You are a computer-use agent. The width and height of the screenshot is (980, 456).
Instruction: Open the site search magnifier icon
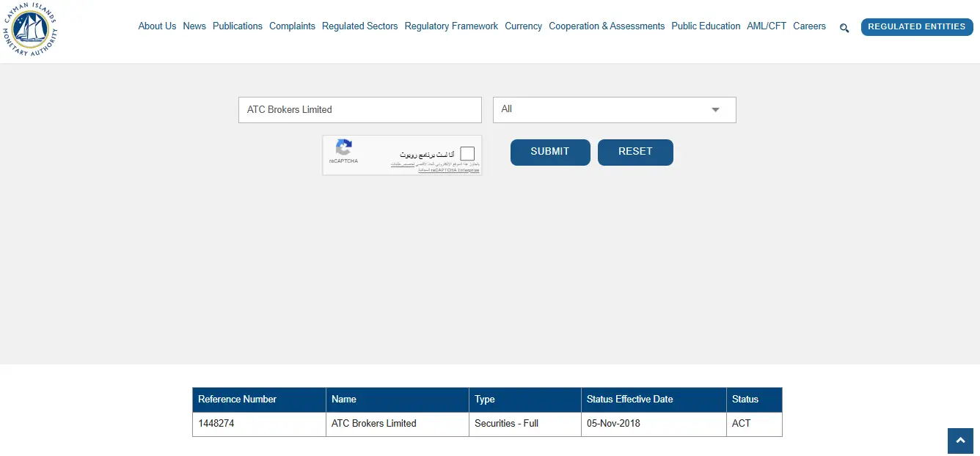(844, 28)
